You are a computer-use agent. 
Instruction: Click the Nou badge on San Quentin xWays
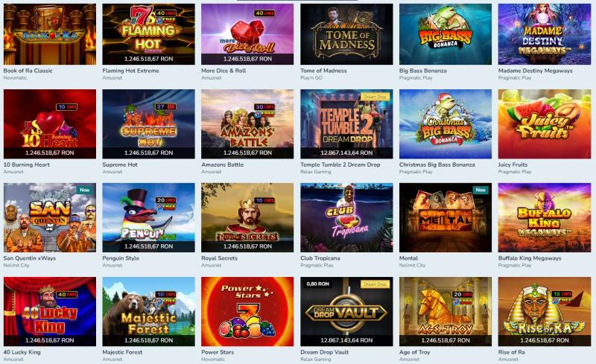[85, 190]
